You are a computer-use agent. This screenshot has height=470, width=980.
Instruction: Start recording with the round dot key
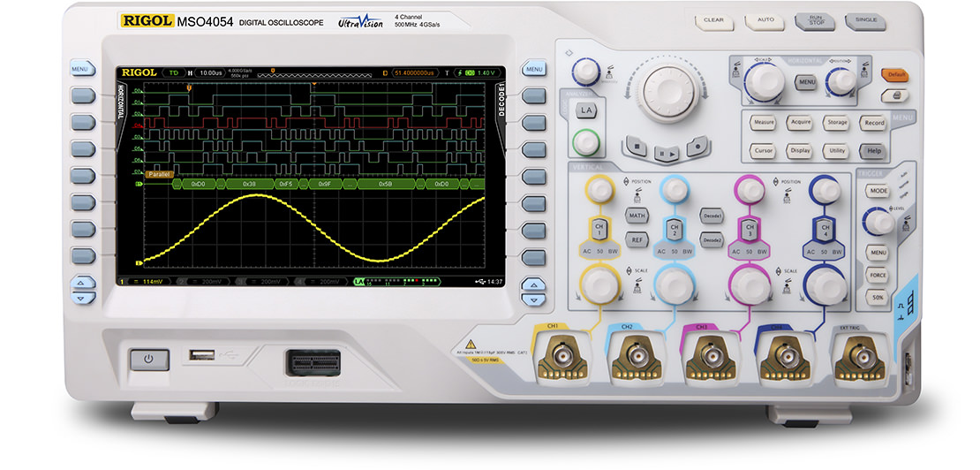(697, 147)
